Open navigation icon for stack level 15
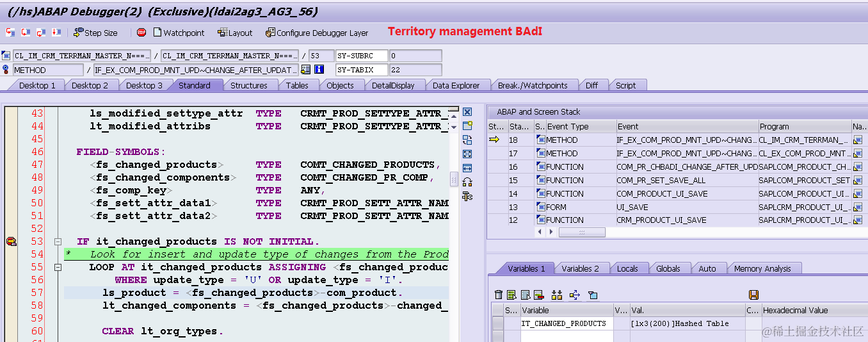Viewport: 868px width, 342px height. point(858,180)
